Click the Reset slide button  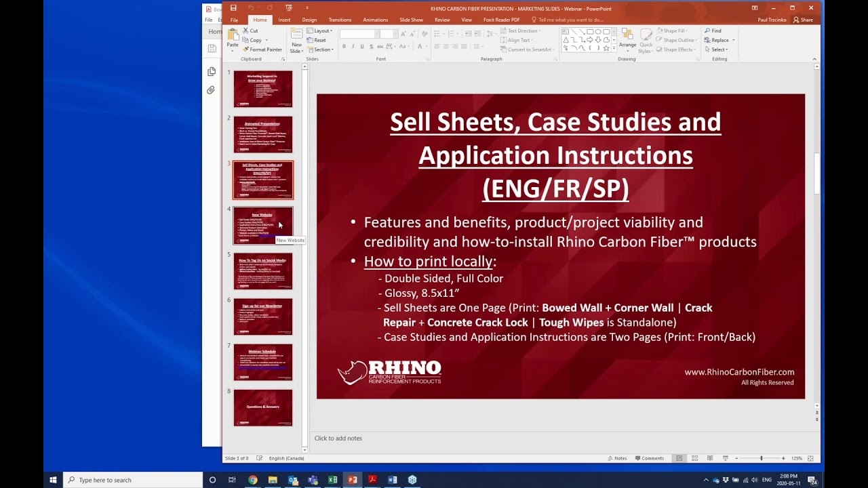[316, 40]
